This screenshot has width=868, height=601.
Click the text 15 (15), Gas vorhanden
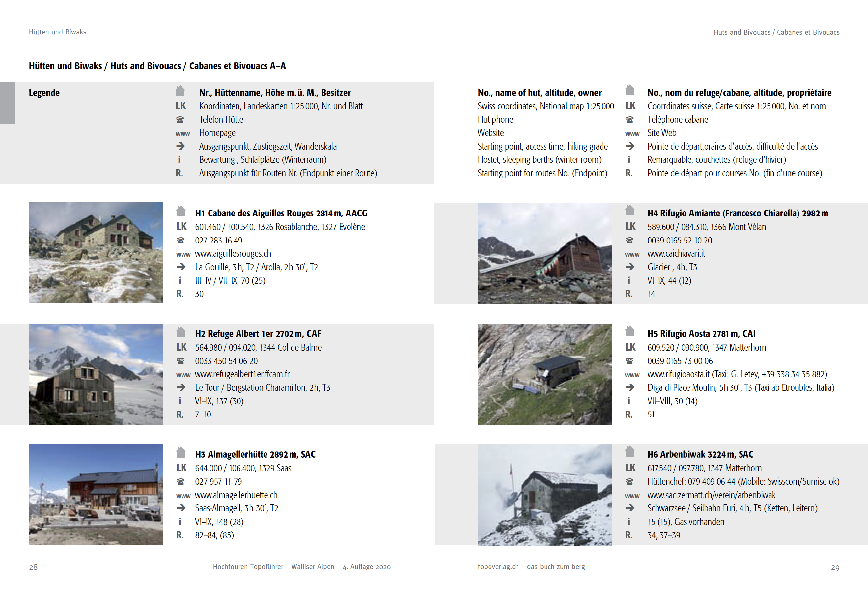(686, 522)
